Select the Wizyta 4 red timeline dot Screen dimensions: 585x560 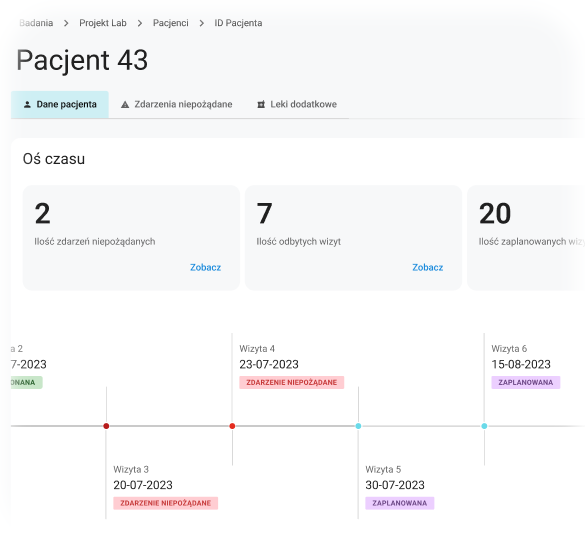click(232, 426)
